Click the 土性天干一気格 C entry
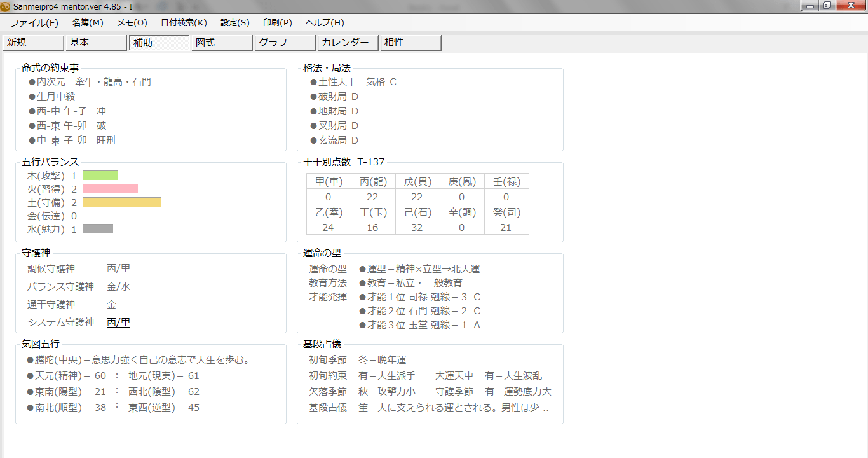Viewport: 868px width, 458px height. [353, 82]
